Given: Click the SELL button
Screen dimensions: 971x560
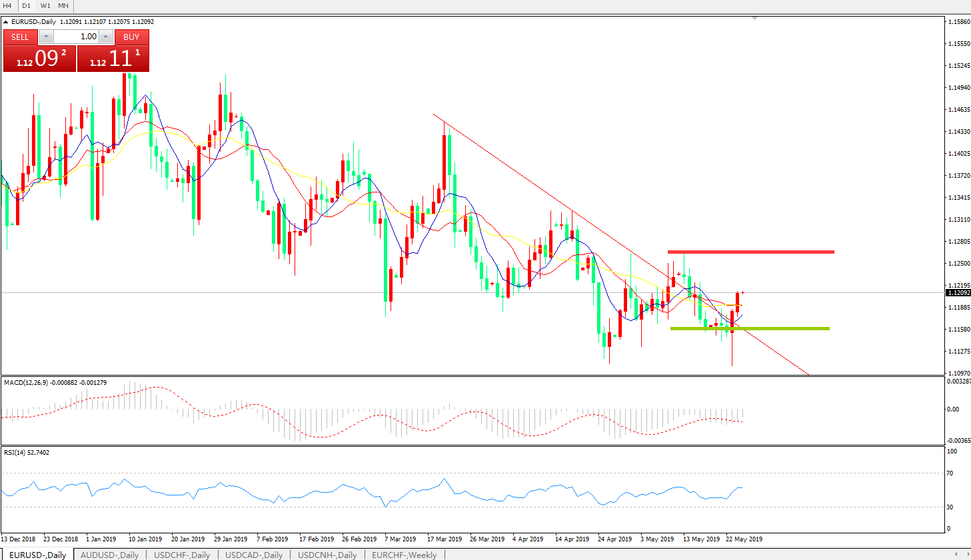Looking at the screenshot, I should pos(20,37).
